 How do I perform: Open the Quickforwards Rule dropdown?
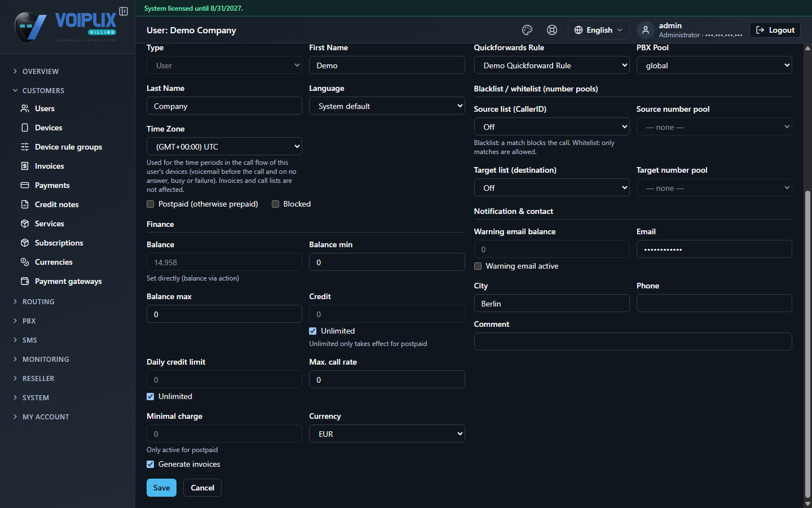pos(552,65)
